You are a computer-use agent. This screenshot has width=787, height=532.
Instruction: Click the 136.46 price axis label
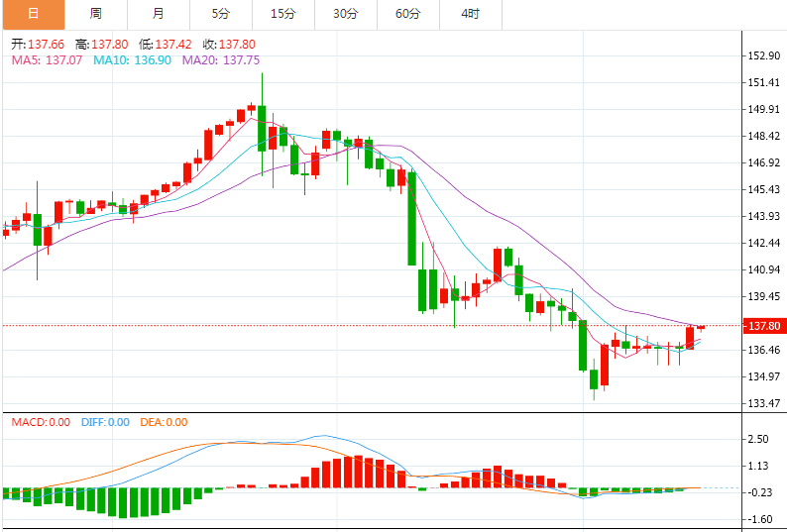pyautogui.click(x=764, y=350)
